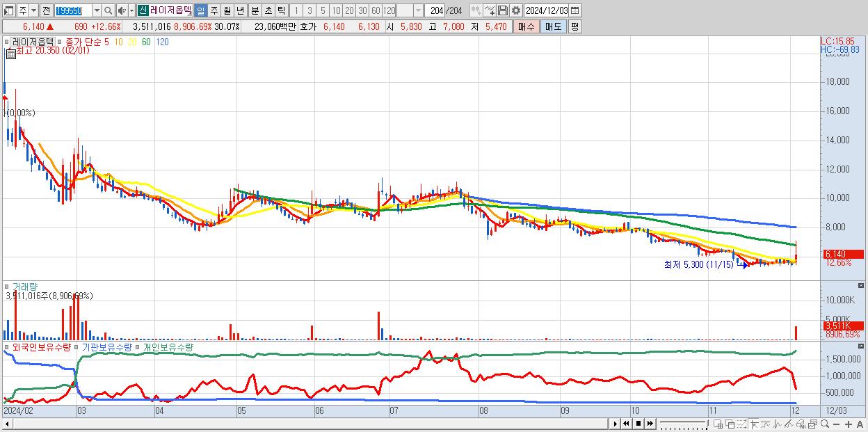Save chart with the floppy disk icon

[502, 10]
